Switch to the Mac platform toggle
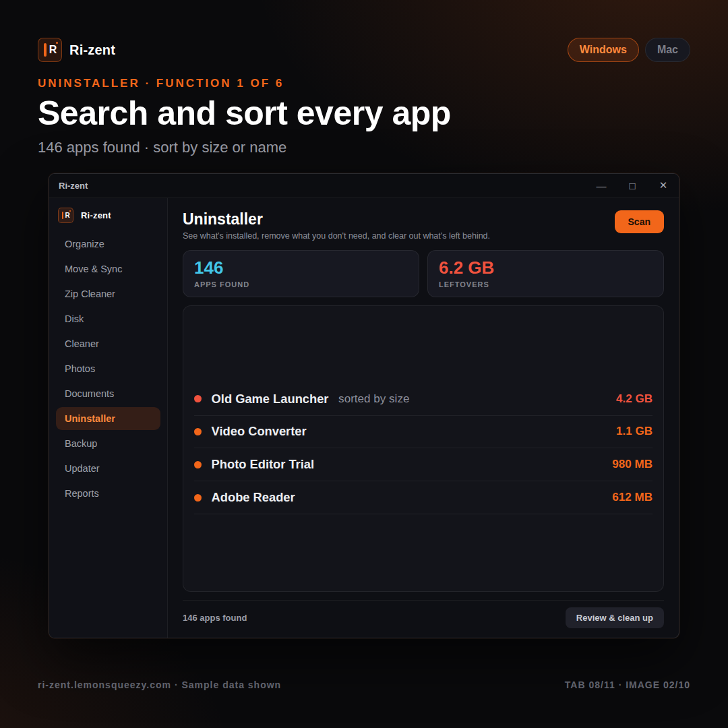Viewport: 728px width, 728px height. click(x=667, y=50)
